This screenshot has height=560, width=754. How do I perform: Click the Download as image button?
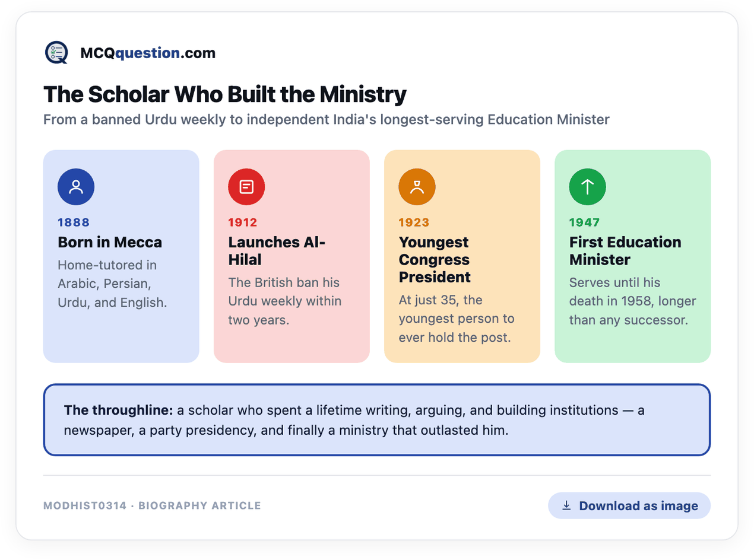coord(629,505)
